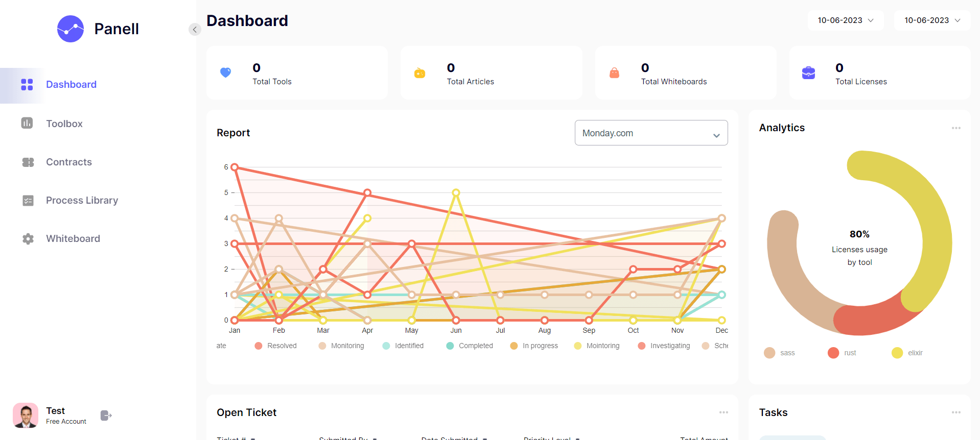The image size is (980, 440).
Task: Open the Whiteboard menu item
Action: 73,239
